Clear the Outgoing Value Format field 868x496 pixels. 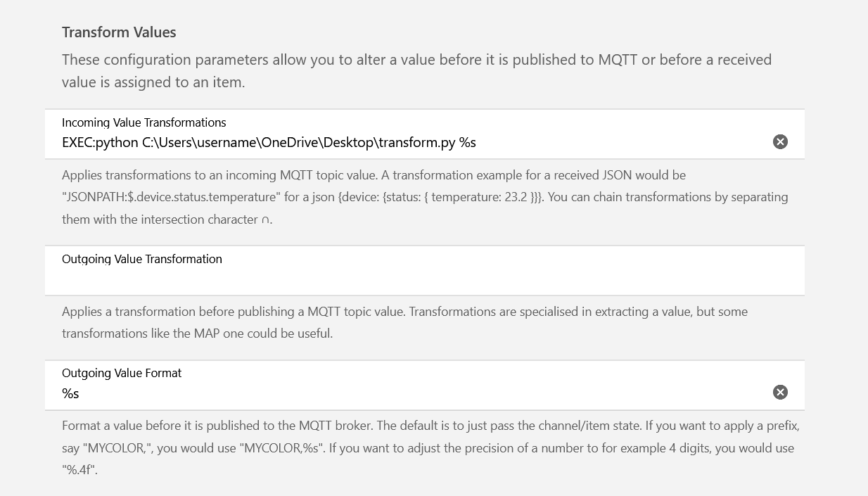(780, 393)
